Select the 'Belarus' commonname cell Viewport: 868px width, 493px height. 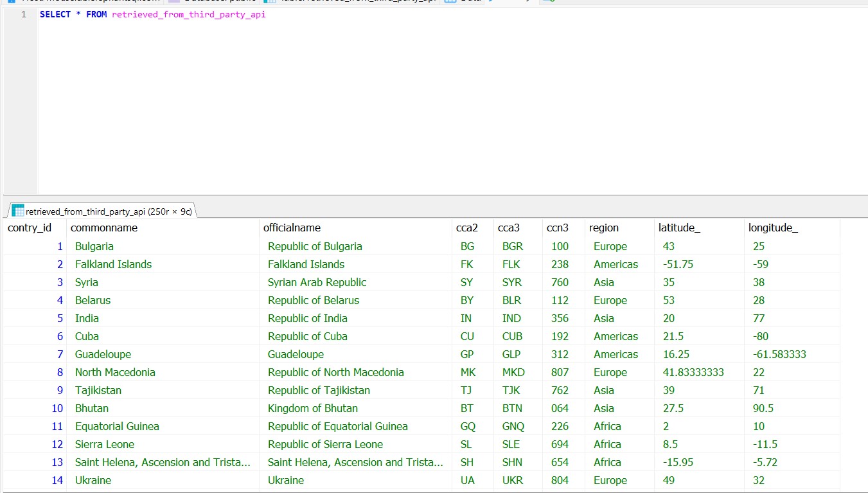[163, 300]
